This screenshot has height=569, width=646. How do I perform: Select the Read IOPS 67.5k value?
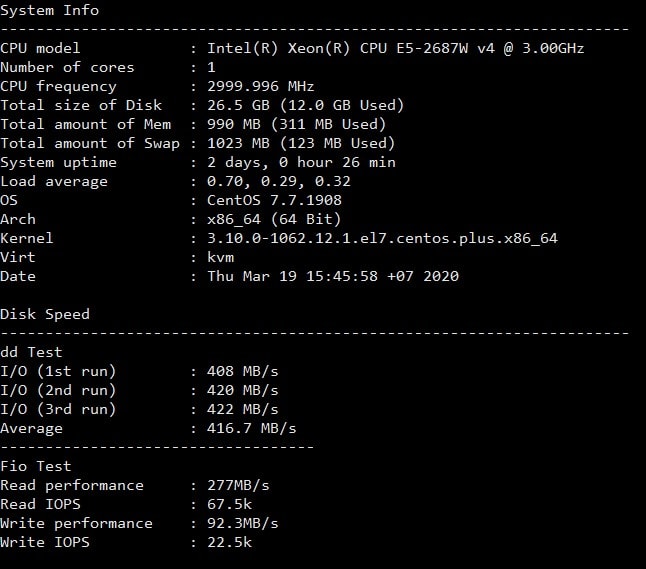click(x=229, y=504)
